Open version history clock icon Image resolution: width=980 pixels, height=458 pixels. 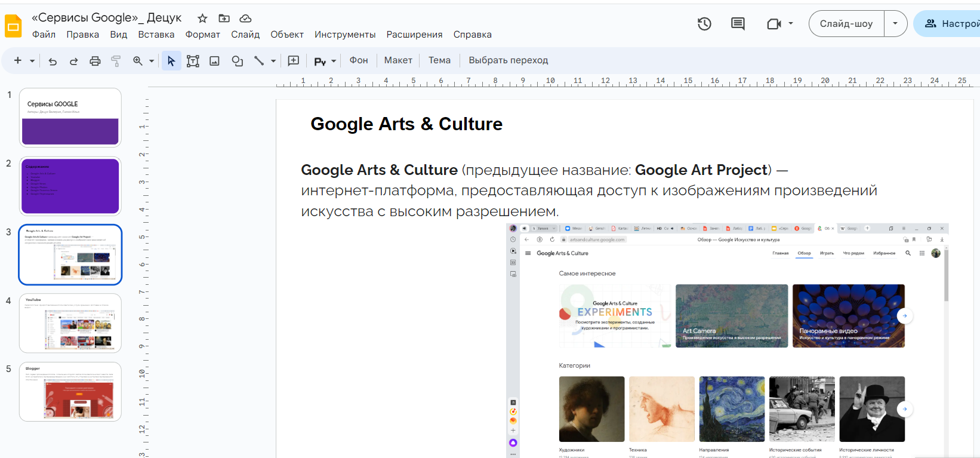click(704, 24)
